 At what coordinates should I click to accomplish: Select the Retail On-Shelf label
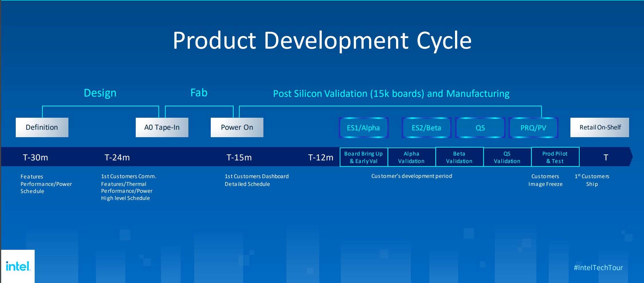599,127
